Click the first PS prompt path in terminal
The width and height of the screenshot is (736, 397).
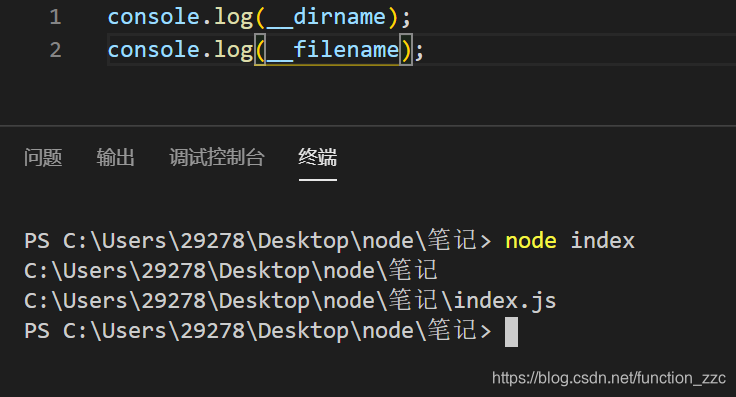(x=258, y=241)
